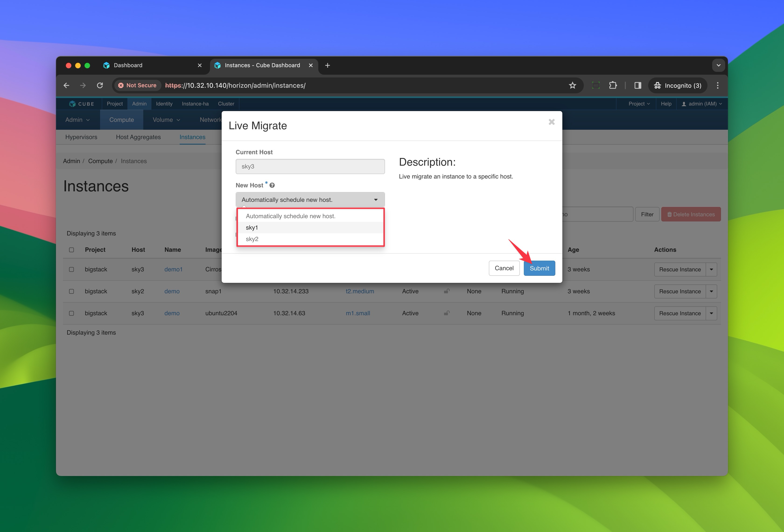The height and width of the screenshot is (532, 784).
Task: Reload the page
Action: [100, 85]
